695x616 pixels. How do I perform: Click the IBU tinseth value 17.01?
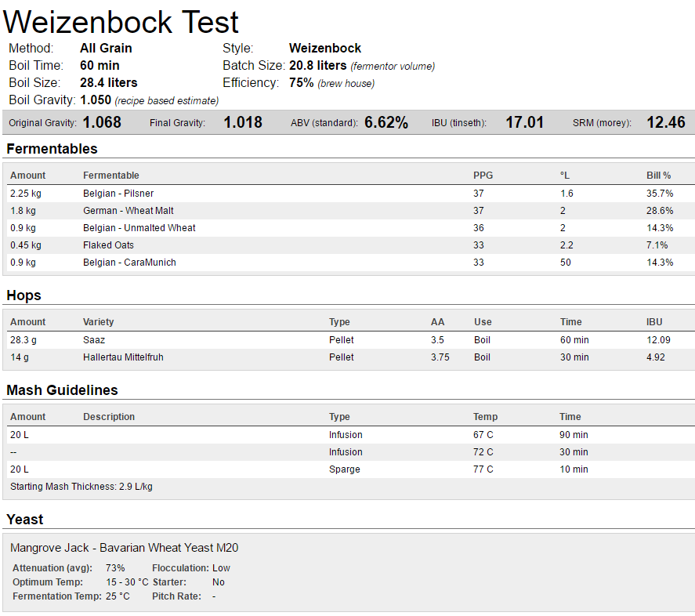(524, 122)
